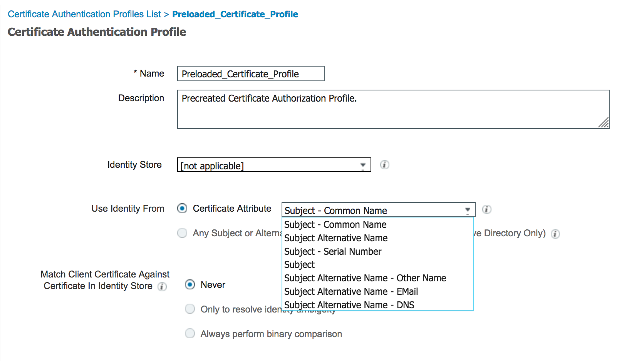Select the Certificate Attribute radio button
Screen dimensions: 644x361
point(182,209)
